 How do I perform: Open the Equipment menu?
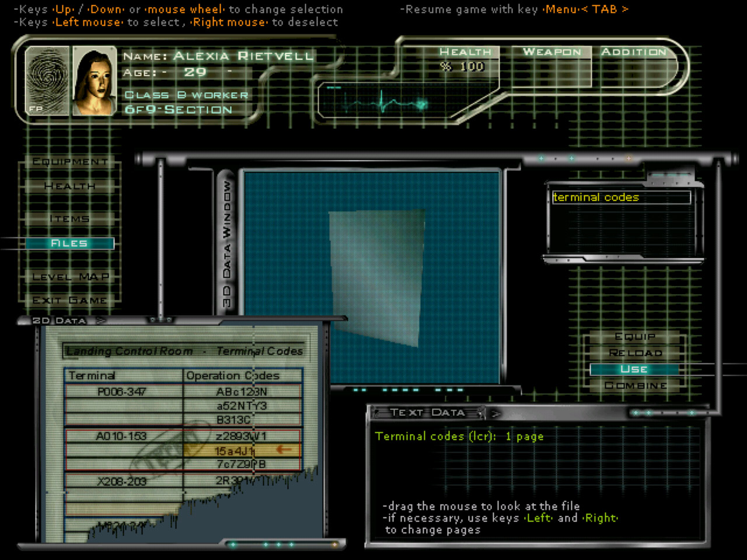pos(70,162)
